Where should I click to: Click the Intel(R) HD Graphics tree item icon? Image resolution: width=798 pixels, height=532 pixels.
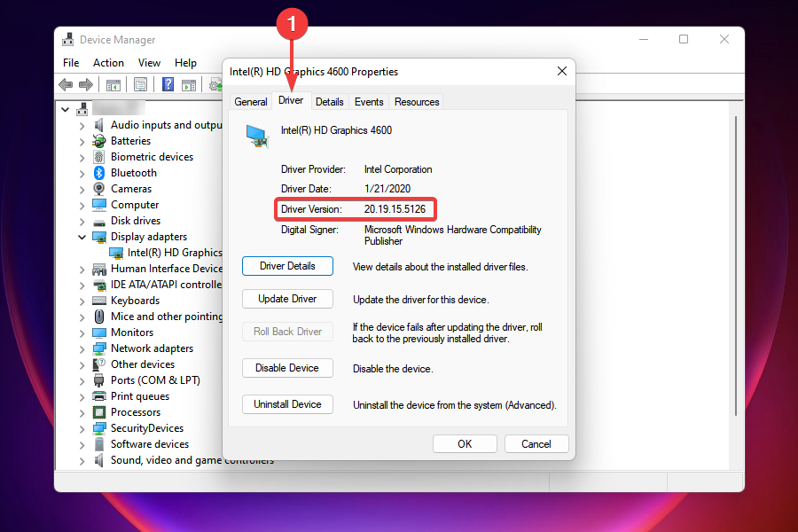(116, 253)
